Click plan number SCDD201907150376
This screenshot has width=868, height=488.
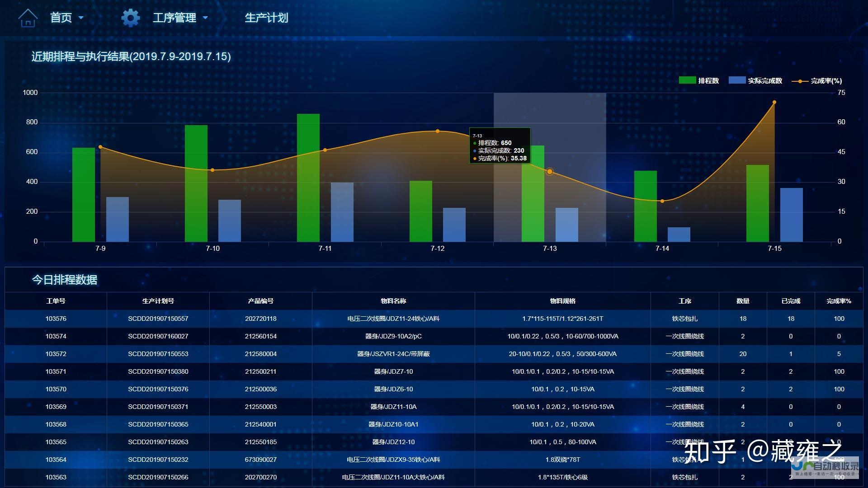tap(158, 389)
